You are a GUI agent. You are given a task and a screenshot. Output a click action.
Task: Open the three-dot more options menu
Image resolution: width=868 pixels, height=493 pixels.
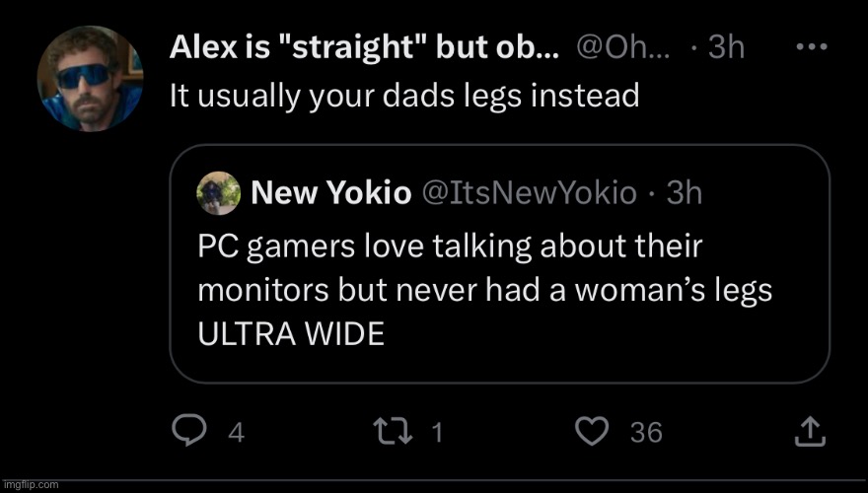pyautogui.click(x=810, y=46)
